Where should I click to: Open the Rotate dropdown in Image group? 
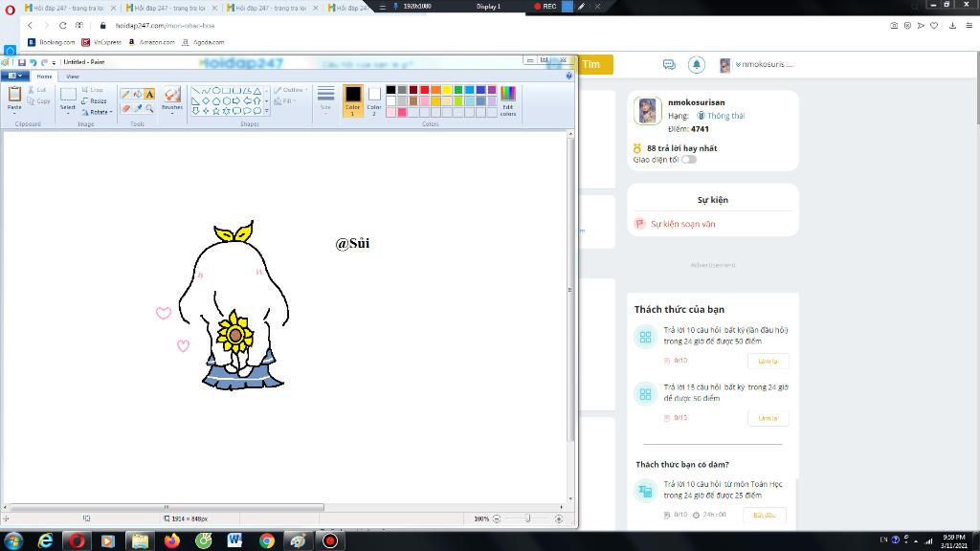[97, 113]
